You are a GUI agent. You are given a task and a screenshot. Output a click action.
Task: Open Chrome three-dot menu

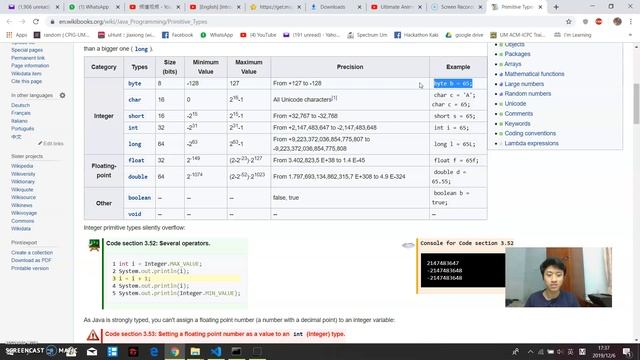coord(631,22)
